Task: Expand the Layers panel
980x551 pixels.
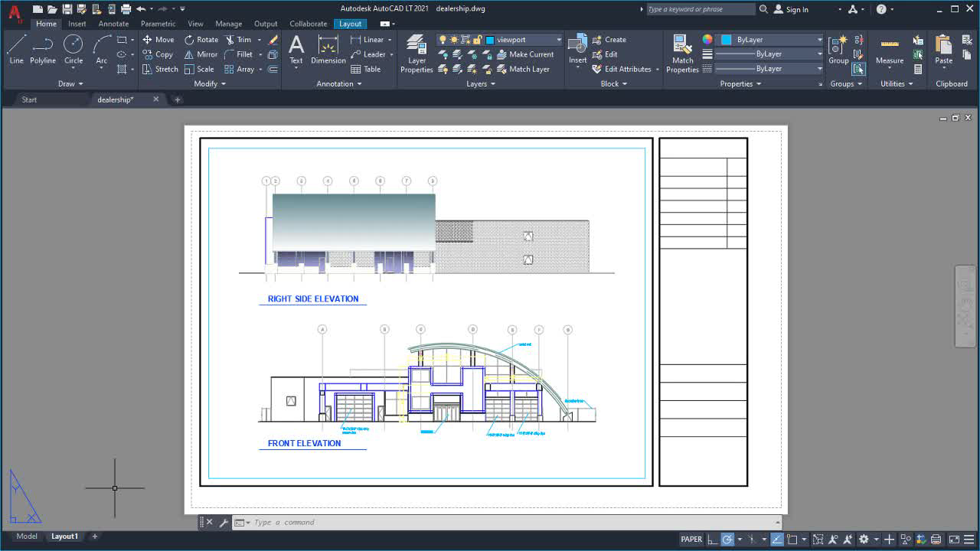Action: pyautogui.click(x=481, y=83)
